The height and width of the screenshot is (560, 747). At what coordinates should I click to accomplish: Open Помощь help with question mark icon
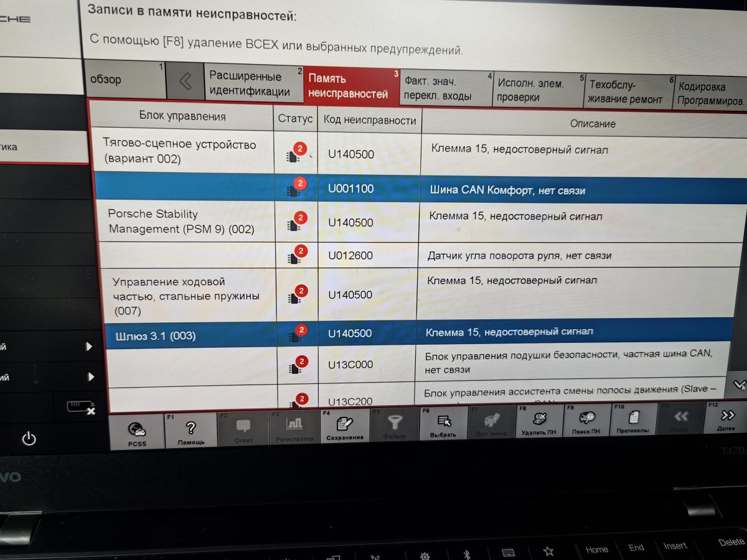point(190,429)
